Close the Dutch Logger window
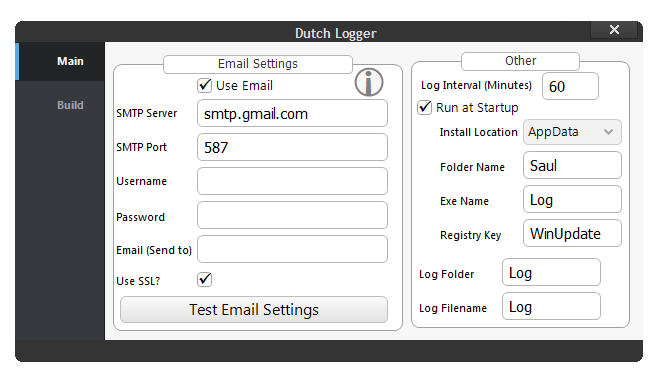Screen dimensions: 657x385 [614, 30]
